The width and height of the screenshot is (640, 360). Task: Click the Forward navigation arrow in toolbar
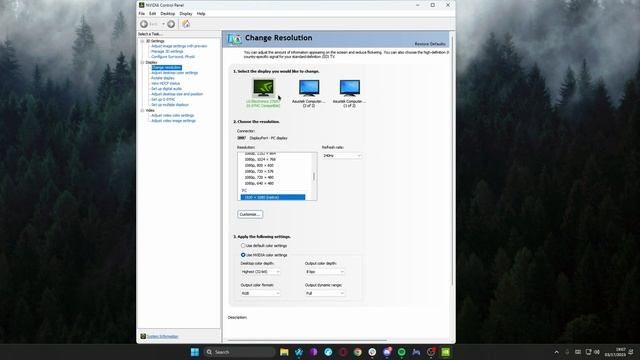click(x=171, y=24)
